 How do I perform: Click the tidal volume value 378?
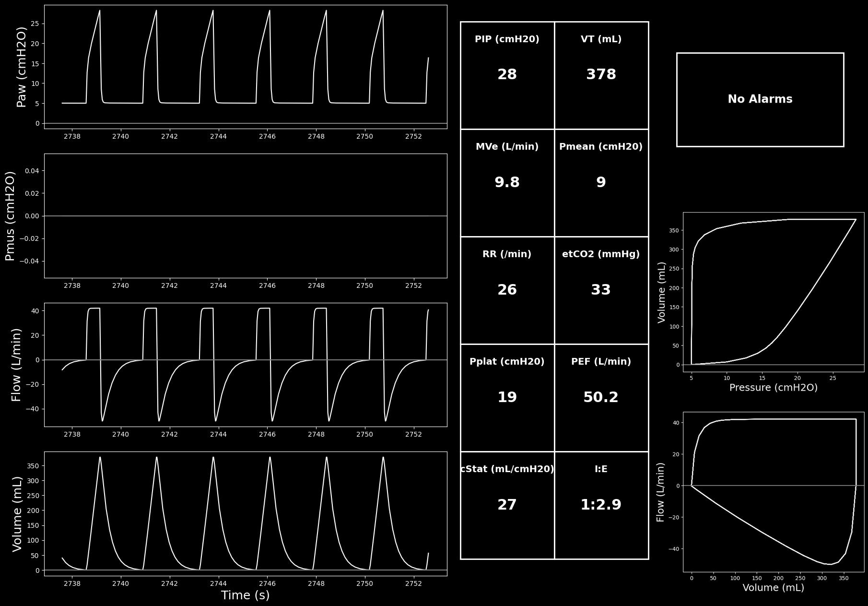(601, 74)
